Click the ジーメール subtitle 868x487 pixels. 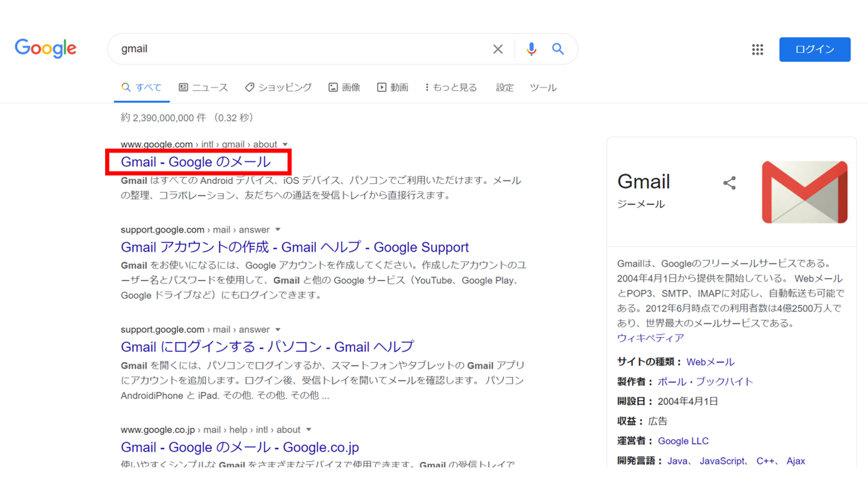click(641, 204)
